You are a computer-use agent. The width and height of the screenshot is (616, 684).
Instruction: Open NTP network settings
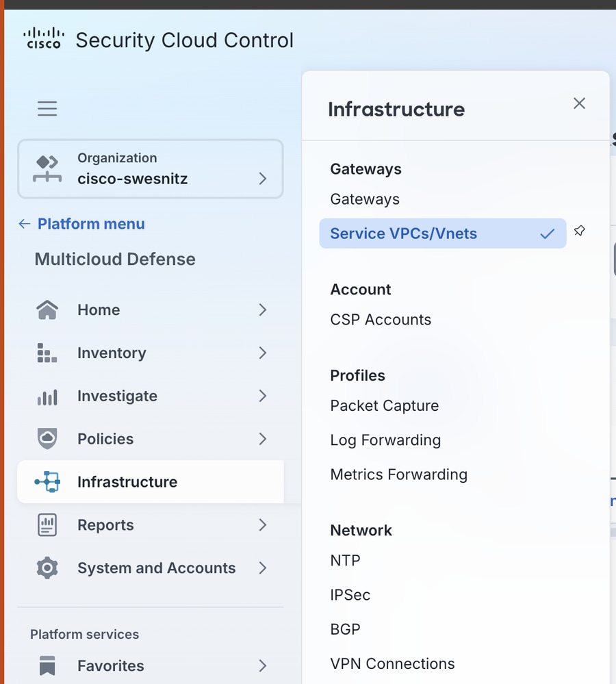[x=345, y=561]
